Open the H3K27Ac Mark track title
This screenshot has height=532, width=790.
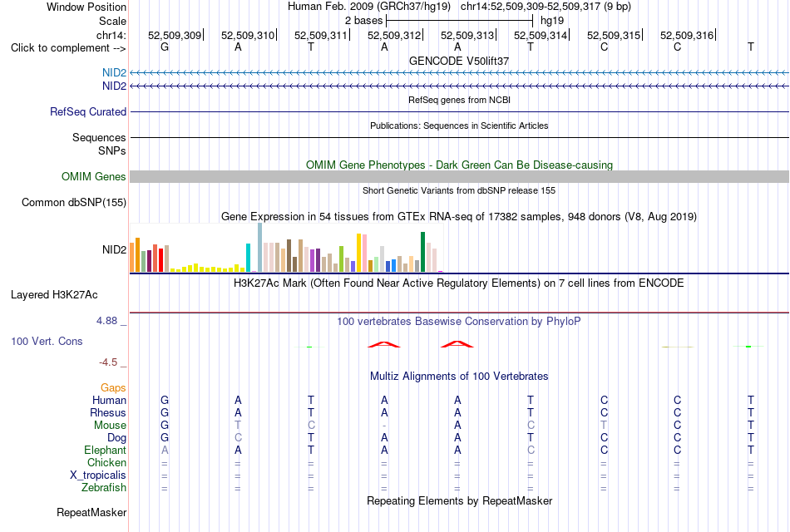click(x=458, y=283)
